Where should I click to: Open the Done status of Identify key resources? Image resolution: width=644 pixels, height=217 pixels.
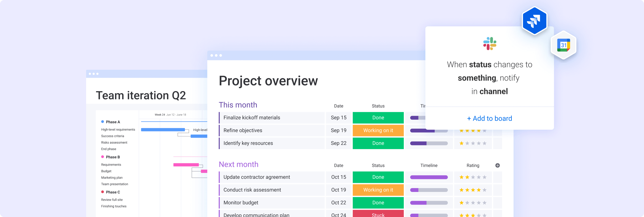378,143
